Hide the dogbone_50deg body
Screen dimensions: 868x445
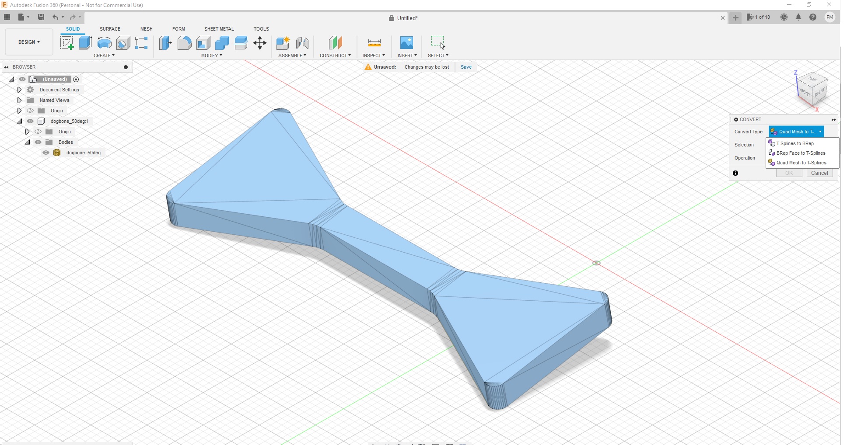point(46,153)
